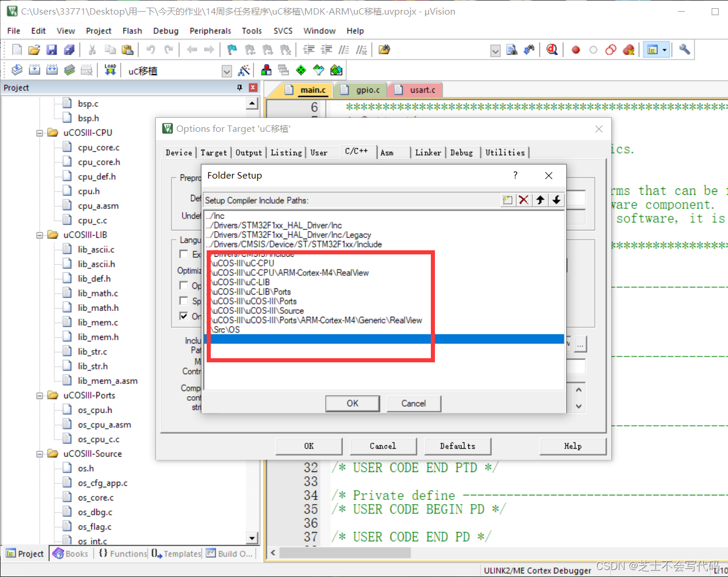This screenshot has height=577, width=728.
Task: Switch to the Linker tab
Action: pyautogui.click(x=428, y=152)
